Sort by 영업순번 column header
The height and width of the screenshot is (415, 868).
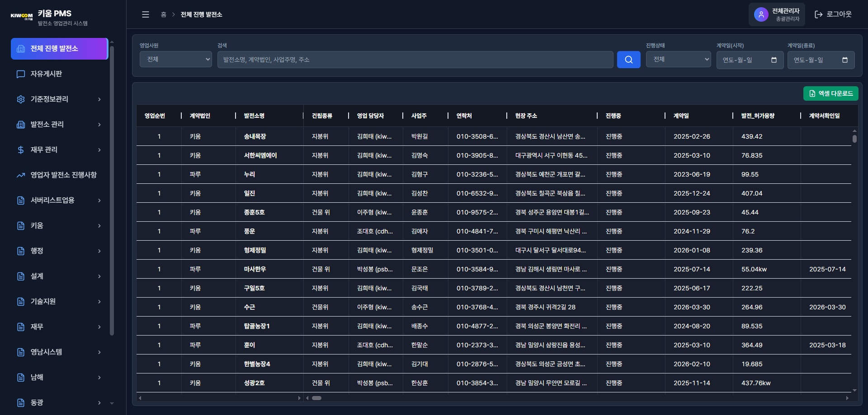[155, 116]
